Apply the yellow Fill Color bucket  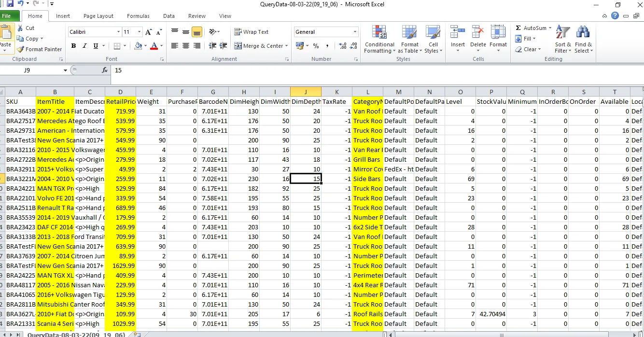[139, 46]
